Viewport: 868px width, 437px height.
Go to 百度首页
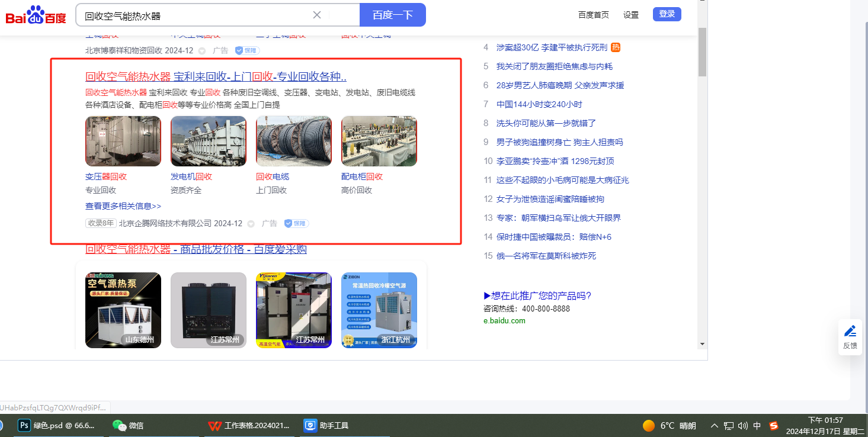[594, 15]
